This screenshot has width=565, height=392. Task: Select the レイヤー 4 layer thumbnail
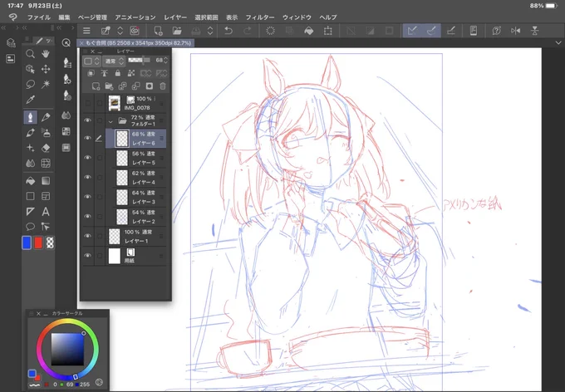[122, 177]
